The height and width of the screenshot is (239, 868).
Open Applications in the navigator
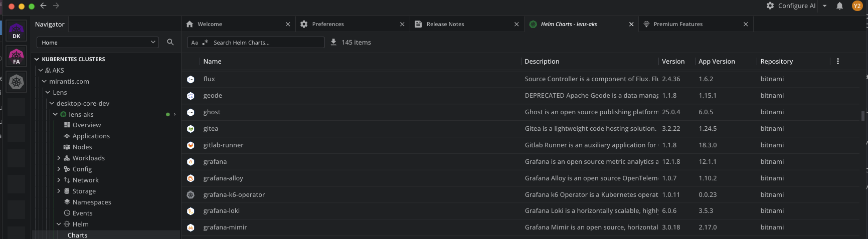[x=91, y=136]
